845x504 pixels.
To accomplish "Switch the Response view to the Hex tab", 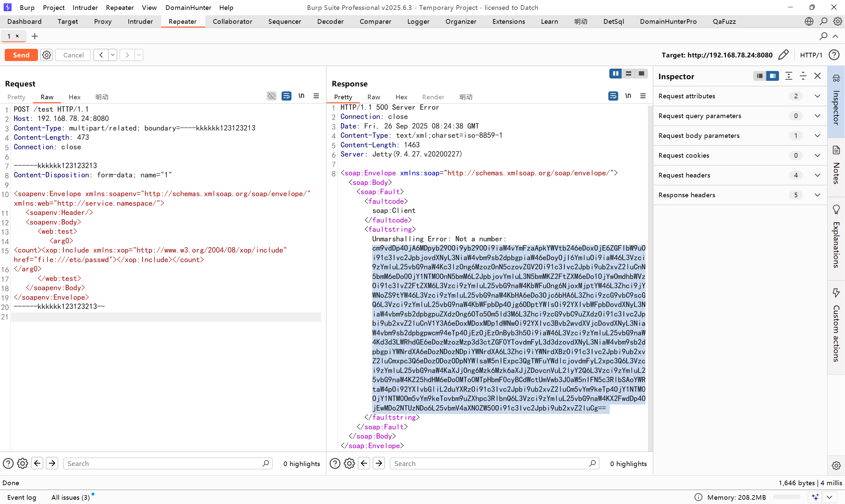I will pos(401,97).
